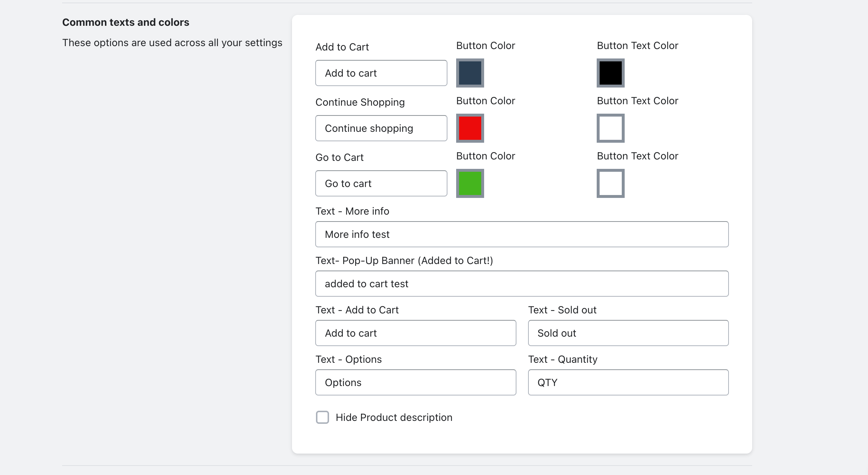Click the red Continue Shopping button color swatch
868x475 pixels.
[470, 128]
